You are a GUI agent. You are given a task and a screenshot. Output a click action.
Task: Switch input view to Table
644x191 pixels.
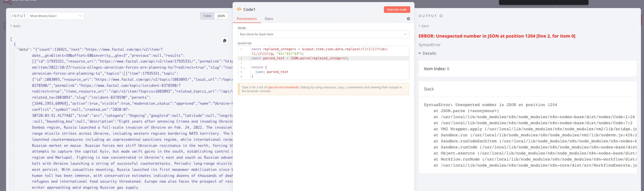pyautogui.click(x=207, y=16)
